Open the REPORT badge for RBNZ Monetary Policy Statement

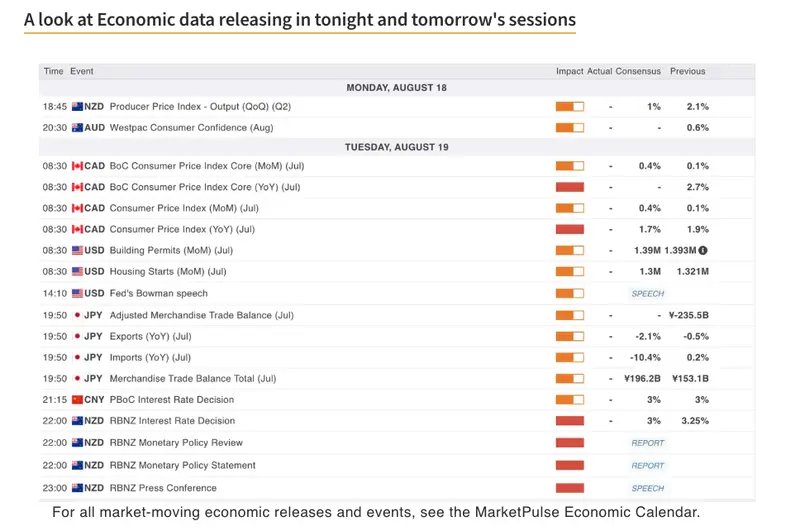pos(647,465)
